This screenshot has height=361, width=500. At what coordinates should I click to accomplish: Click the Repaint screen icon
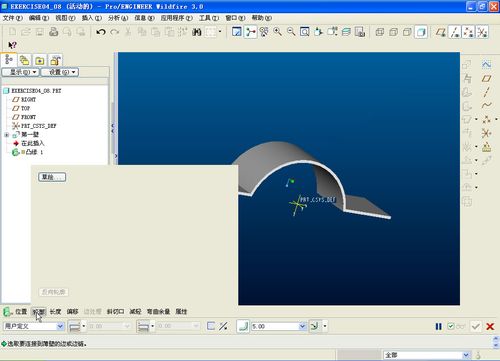pos(237,32)
